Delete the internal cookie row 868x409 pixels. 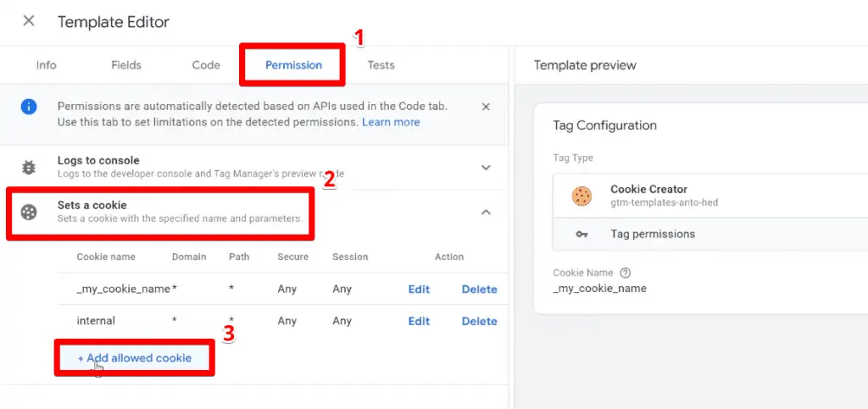click(x=480, y=321)
